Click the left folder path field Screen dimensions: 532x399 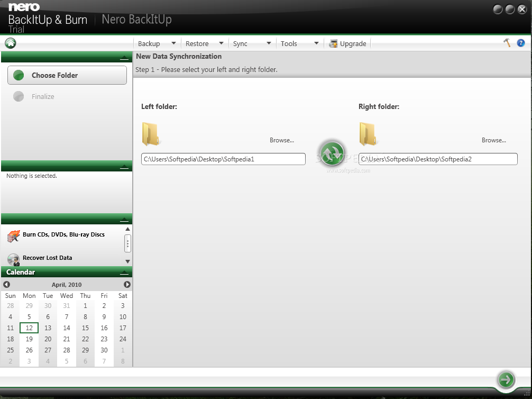223,159
